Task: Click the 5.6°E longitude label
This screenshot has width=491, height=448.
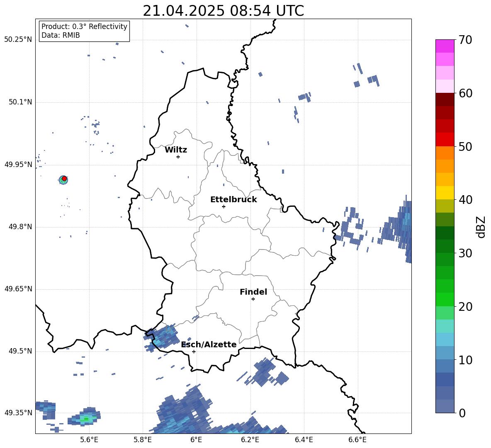Action: (x=89, y=440)
